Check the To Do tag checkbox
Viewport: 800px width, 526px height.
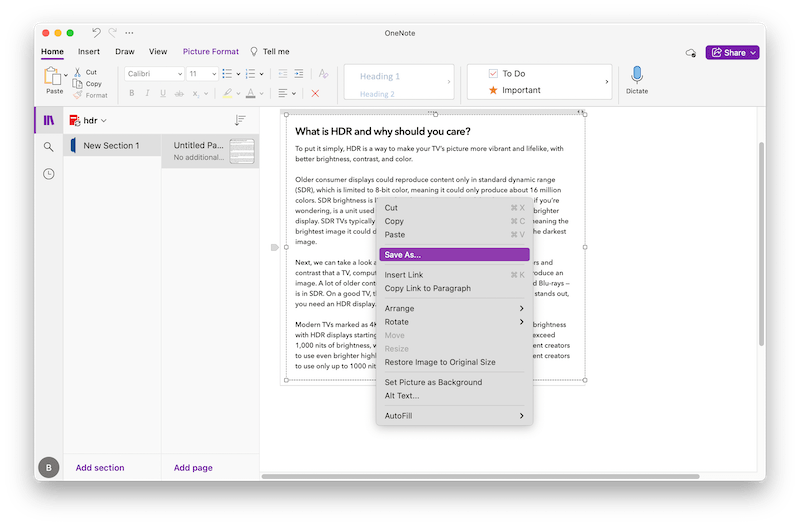pos(493,74)
